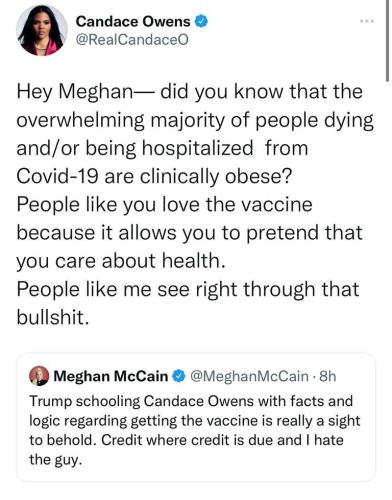The height and width of the screenshot is (500, 392).
Task: Click 'the guy.' at quoted tweet end
Action: [x=55, y=460]
